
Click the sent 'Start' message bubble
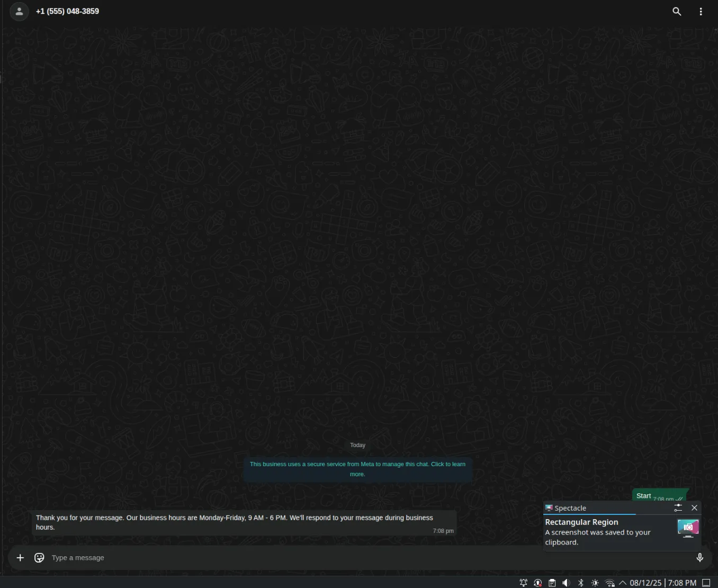click(644, 496)
